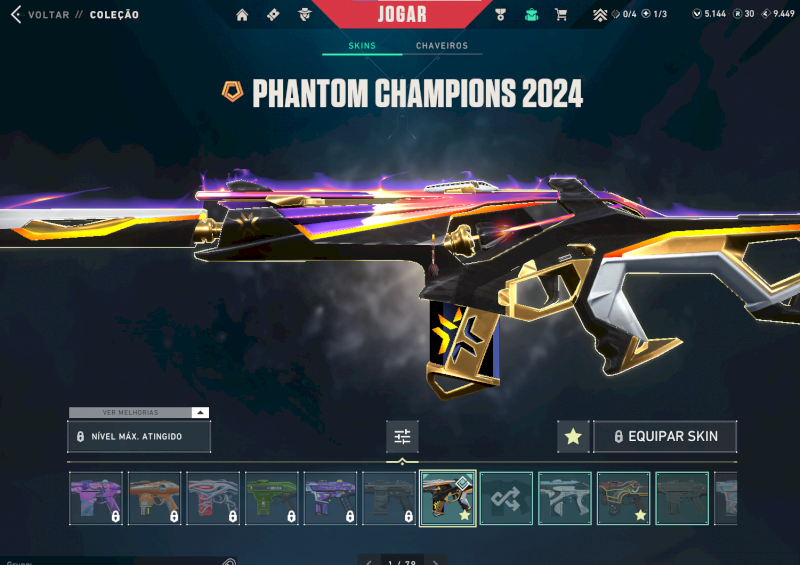This screenshot has height=565, width=800.
Task: Toggle the favorite star button
Action: 573,436
